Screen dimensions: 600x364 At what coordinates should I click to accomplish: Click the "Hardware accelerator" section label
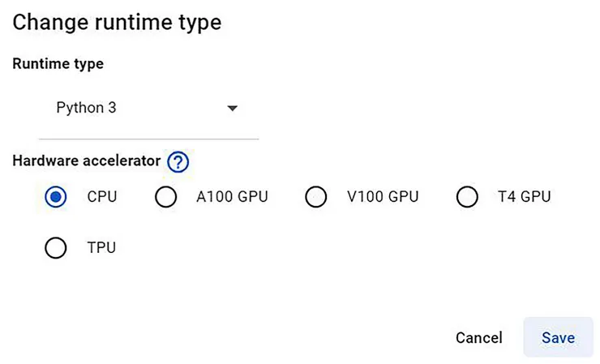tap(87, 161)
